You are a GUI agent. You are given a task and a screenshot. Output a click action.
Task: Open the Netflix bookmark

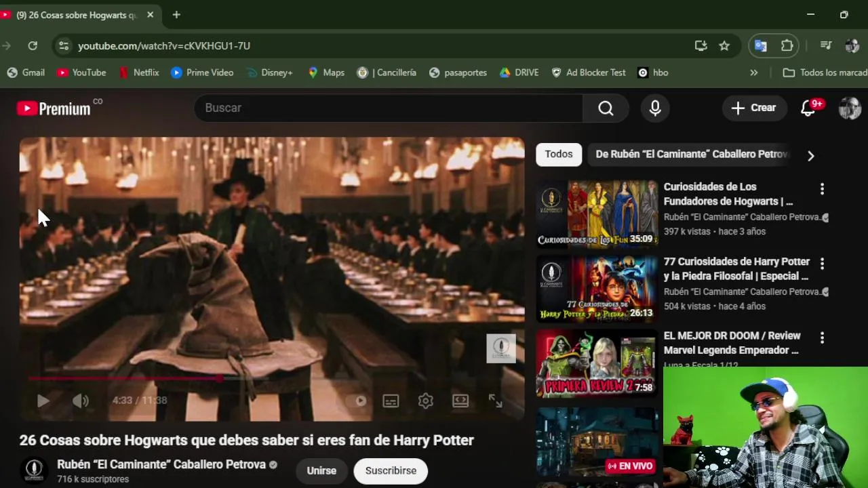(138, 73)
